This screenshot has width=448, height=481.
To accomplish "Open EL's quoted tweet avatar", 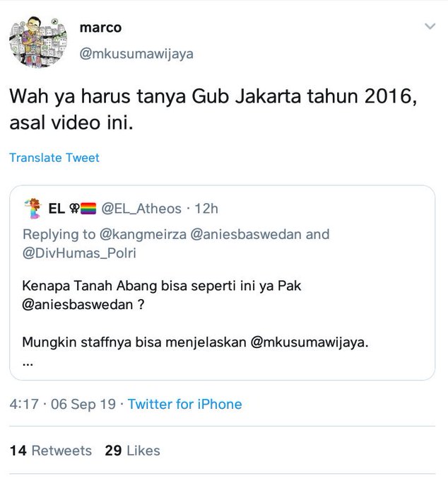I will click(33, 209).
